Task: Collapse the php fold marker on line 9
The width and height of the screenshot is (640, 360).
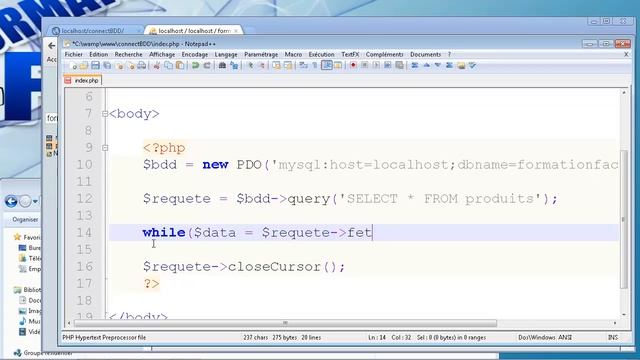Action: 105,148
